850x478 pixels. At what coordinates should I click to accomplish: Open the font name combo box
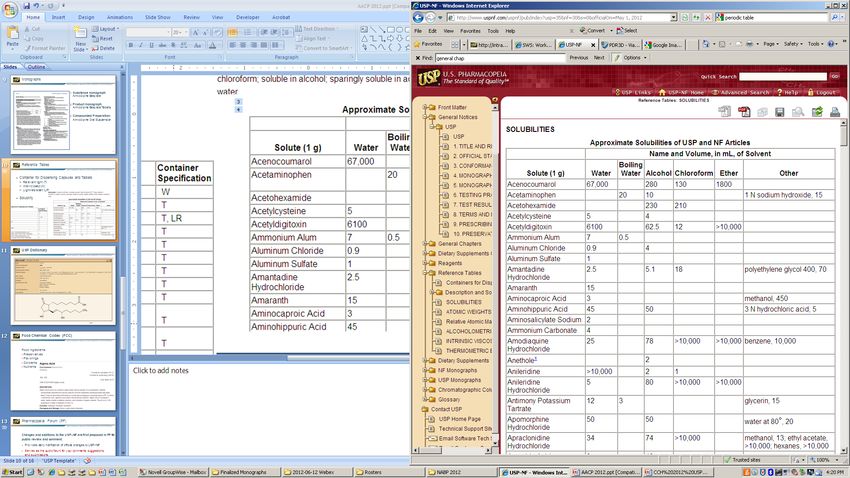(147, 33)
